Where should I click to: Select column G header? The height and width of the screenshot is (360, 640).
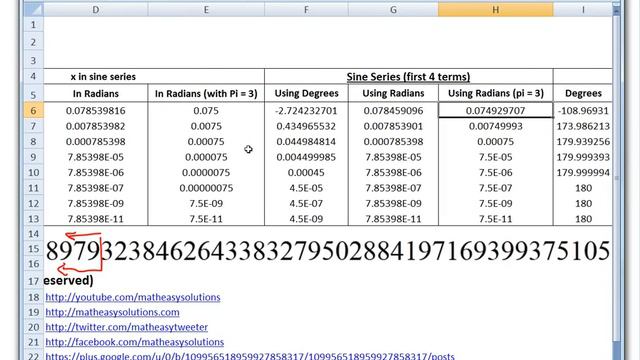393,10
